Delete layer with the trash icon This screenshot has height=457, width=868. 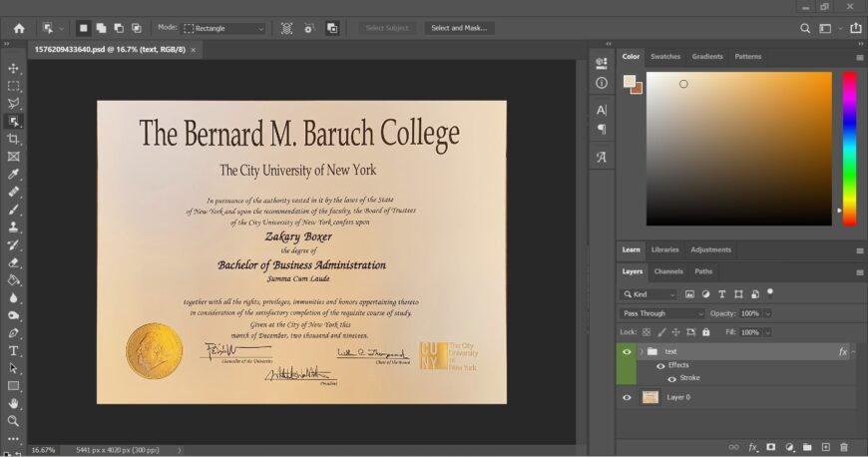(x=844, y=447)
